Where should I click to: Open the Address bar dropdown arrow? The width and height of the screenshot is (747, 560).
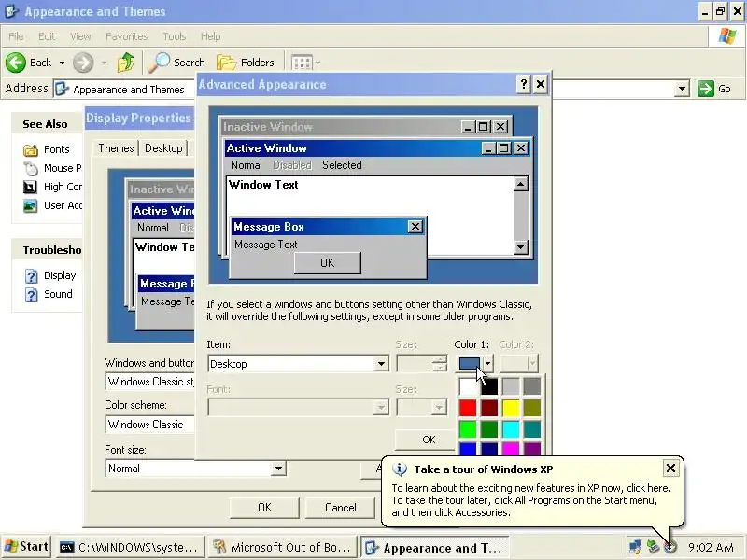pyautogui.click(x=683, y=89)
